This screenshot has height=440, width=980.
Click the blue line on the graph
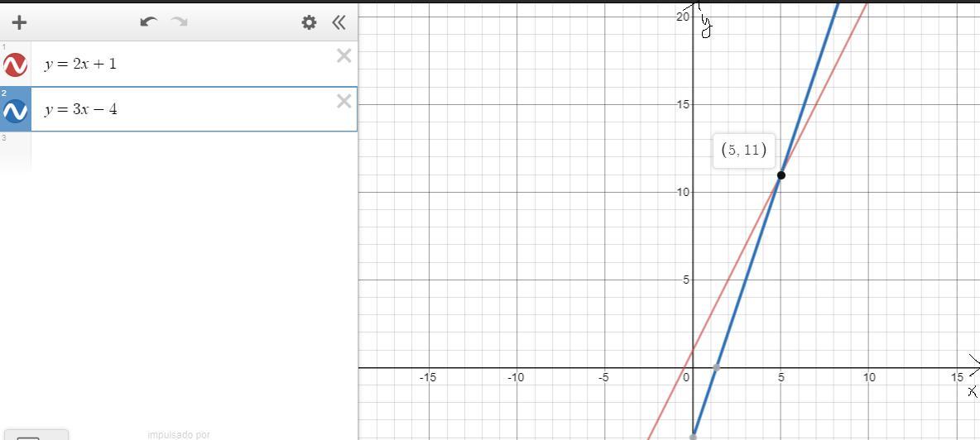[x=746, y=280]
